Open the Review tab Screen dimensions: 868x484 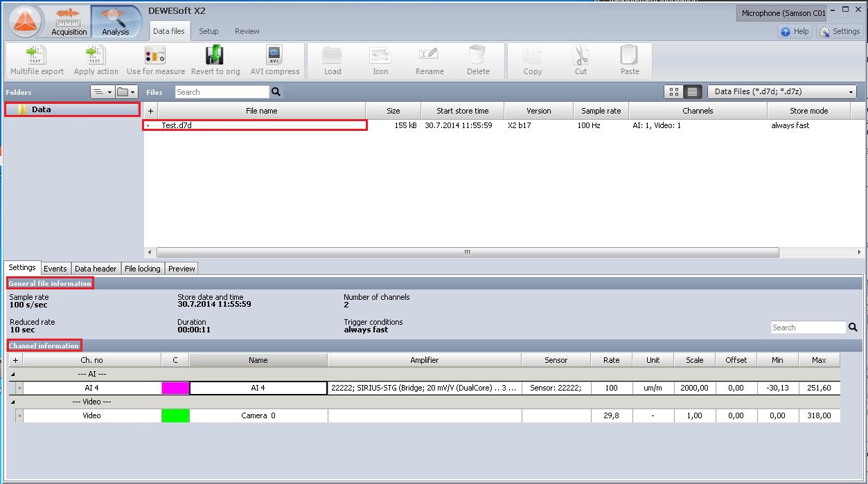[247, 31]
